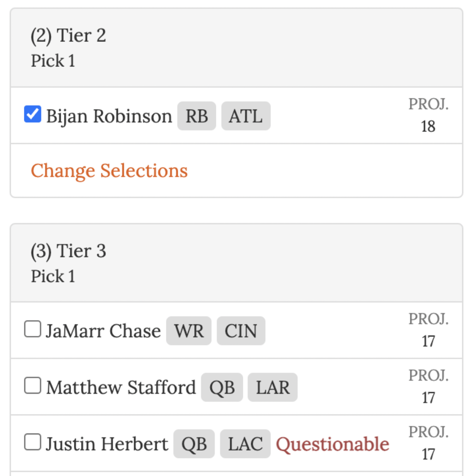Click the Change Selections link
476x476 pixels.
click(109, 171)
